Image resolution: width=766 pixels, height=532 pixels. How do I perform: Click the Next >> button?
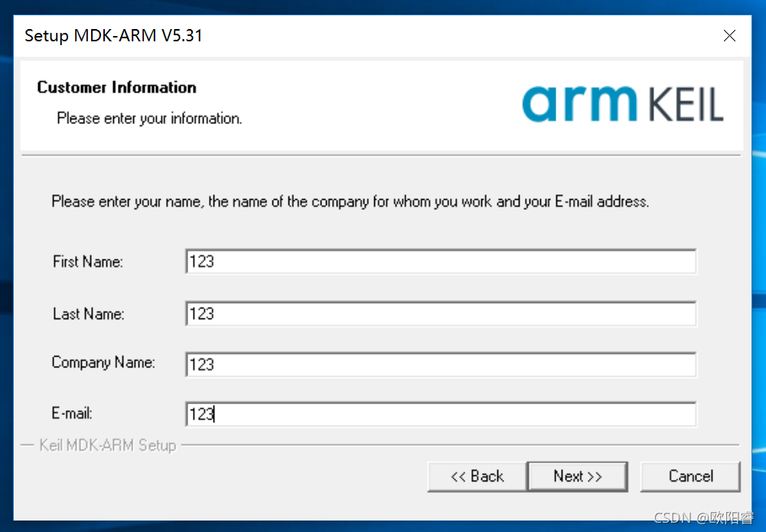pyautogui.click(x=578, y=476)
